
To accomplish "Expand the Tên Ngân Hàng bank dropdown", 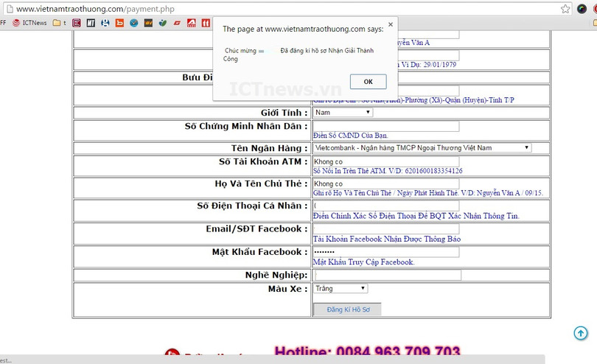I will 422,148.
